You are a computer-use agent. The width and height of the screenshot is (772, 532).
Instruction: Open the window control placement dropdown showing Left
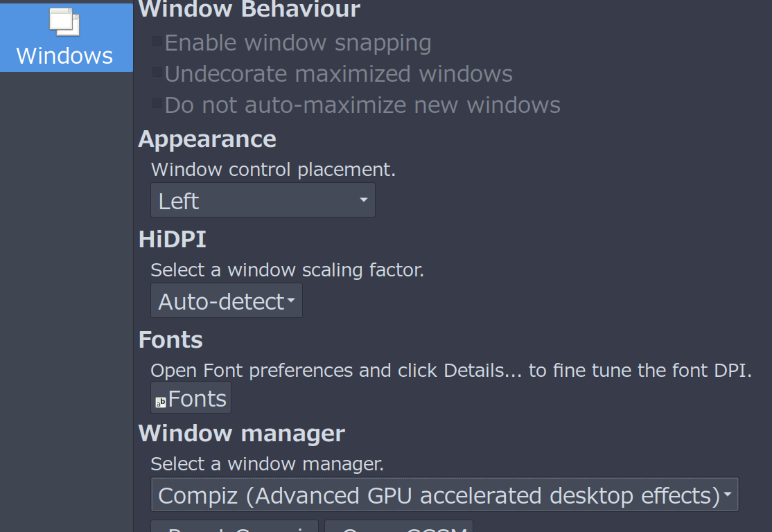pyautogui.click(x=263, y=200)
